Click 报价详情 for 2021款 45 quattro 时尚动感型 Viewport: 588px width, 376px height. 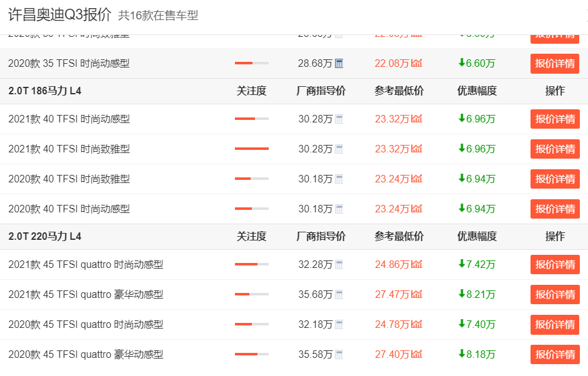[x=555, y=265]
